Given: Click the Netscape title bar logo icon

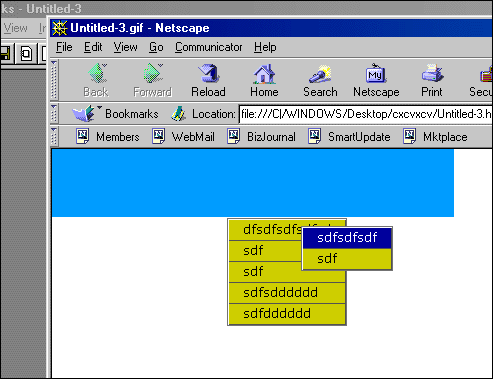Looking at the screenshot, I should tap(60, 28).
